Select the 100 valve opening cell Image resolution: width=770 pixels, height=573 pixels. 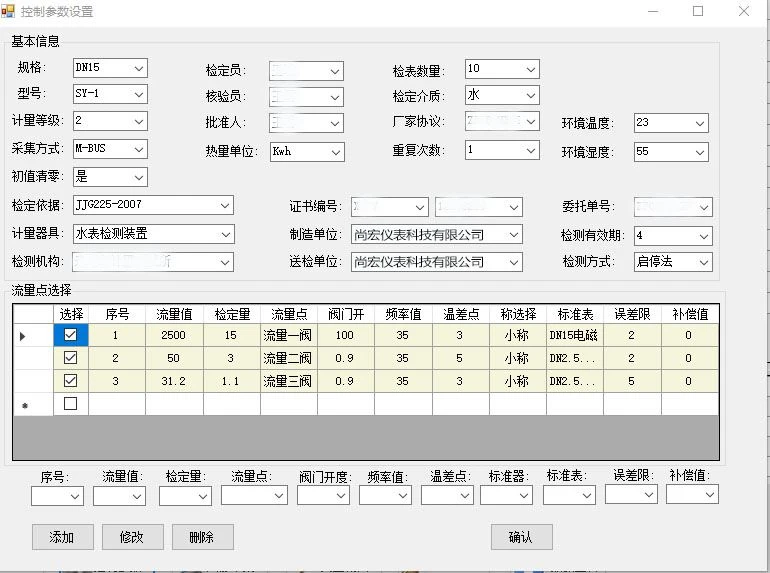click(346, 335)
